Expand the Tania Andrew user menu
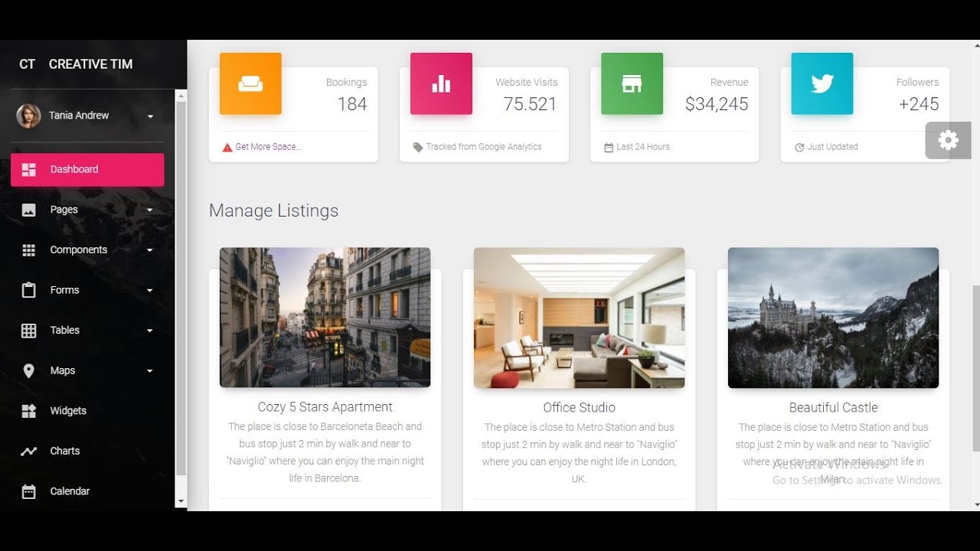This screenshot has width=980, height=551. click(x=150, y=116)
